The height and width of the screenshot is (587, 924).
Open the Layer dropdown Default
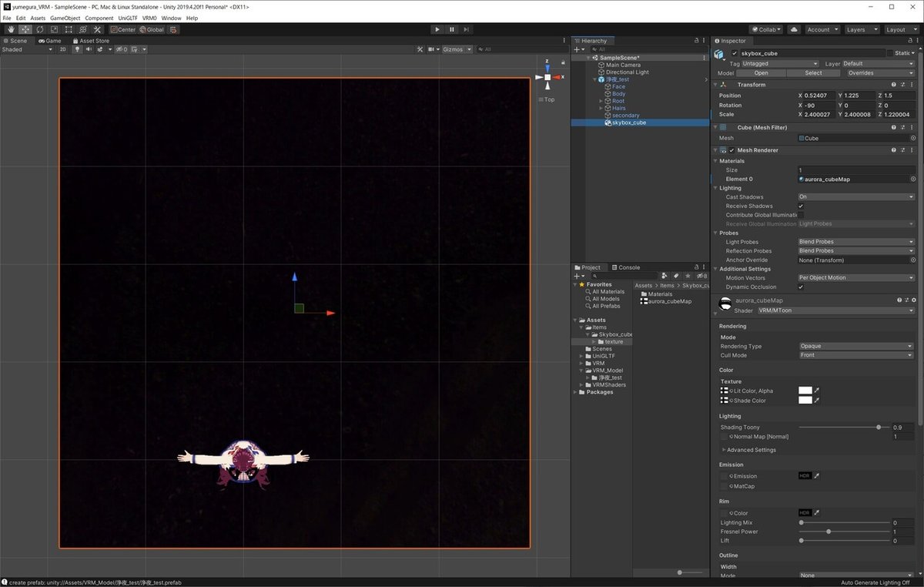point(879,64)
